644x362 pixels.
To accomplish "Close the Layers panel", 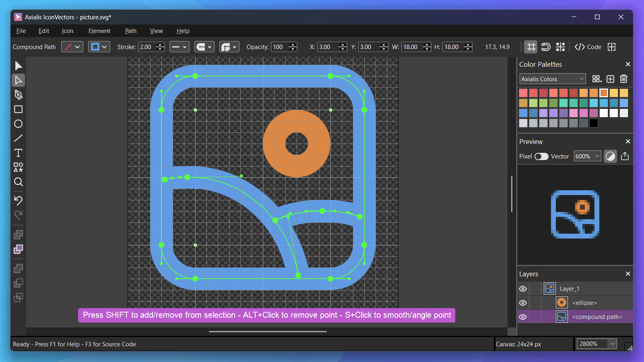I will click(x=628, y=274).
